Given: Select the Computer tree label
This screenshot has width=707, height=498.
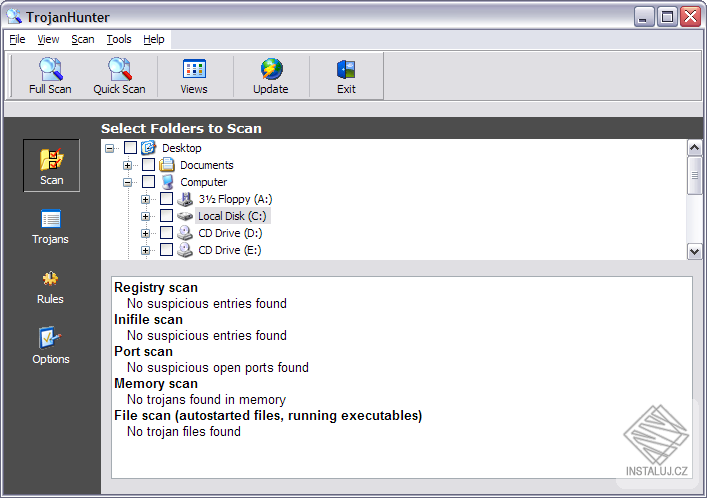Looking at the screenshot, I should 204,182.
